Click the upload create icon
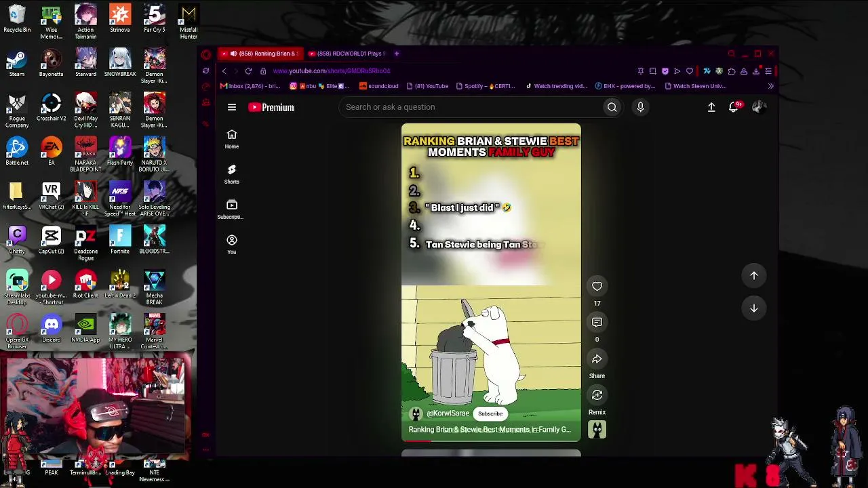 [x=711, y=107]
